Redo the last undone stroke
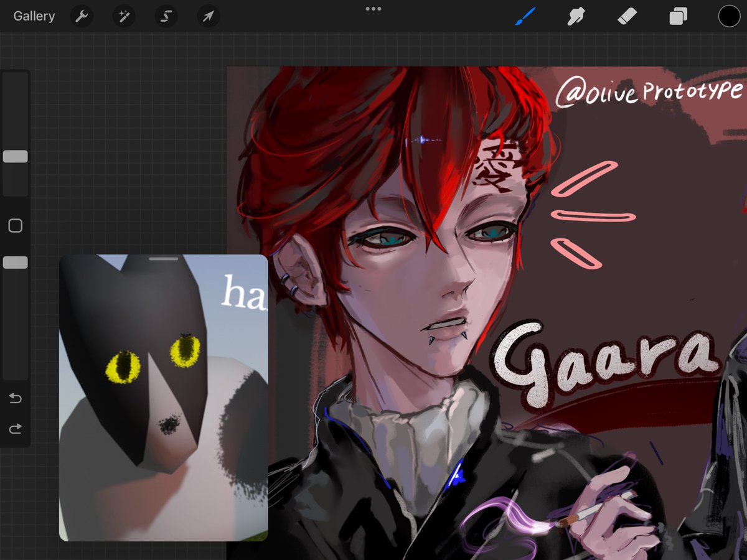 pos(16,428)
